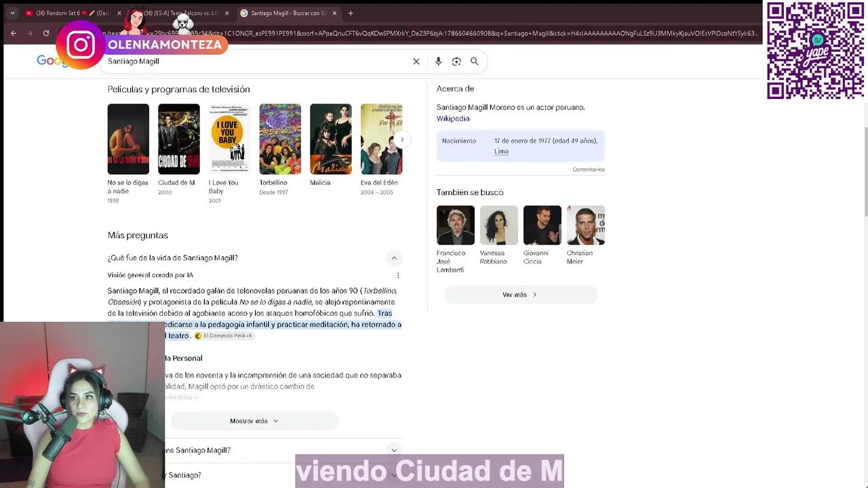Click the 'Películas y programas de televisión' heading

click(178, 89)
